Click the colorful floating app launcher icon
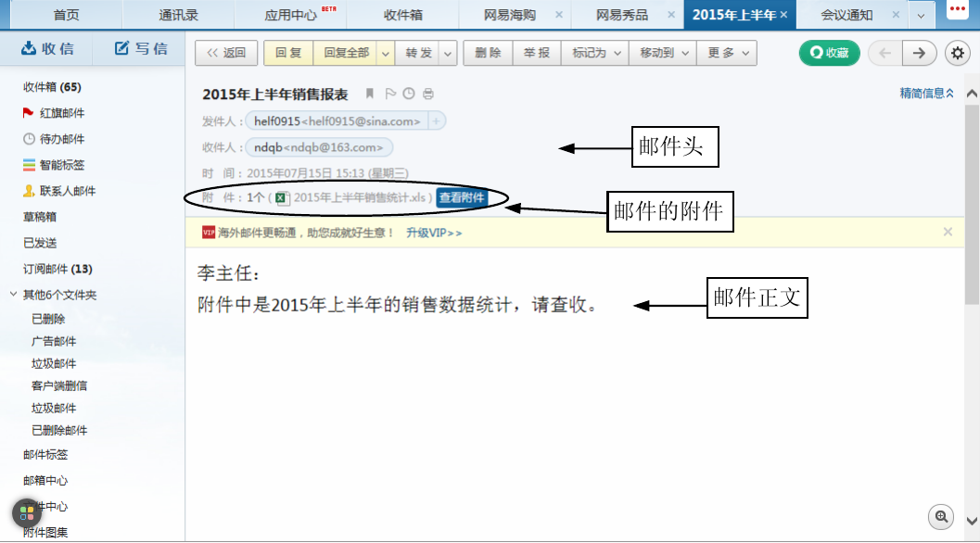The height and width of the screenshot is (543, 980). [x=27, y=513]
